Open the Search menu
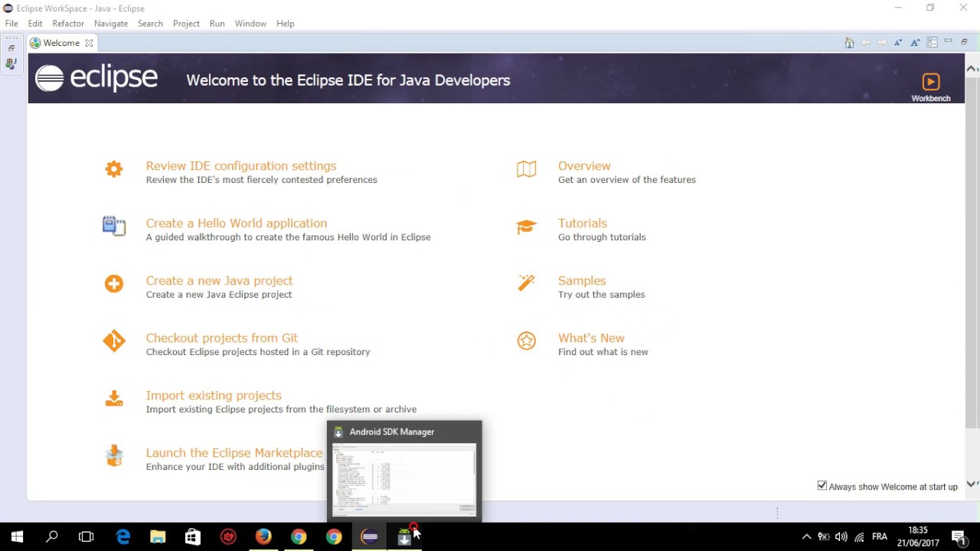Screen dimensions: 980x551 point(150,24)
